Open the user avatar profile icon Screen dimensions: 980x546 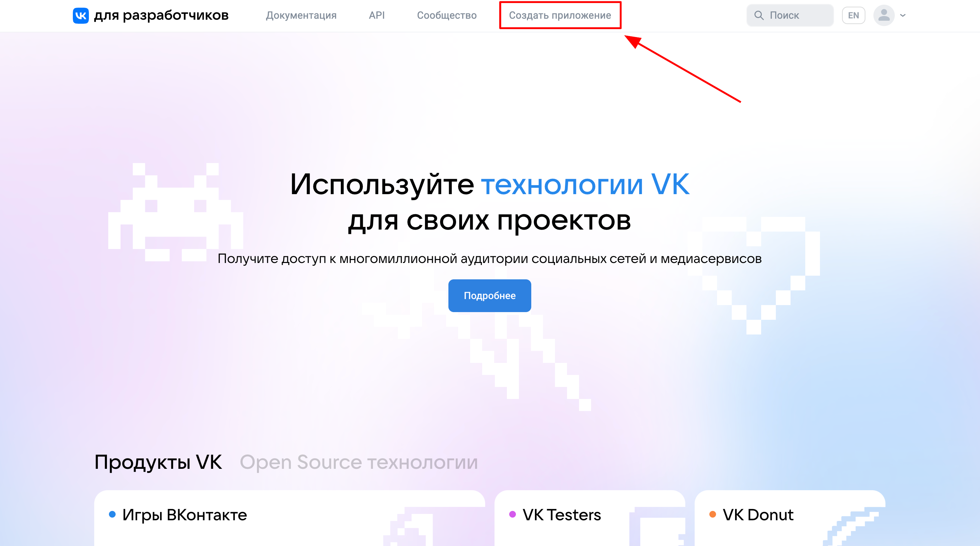click(884, 16)
